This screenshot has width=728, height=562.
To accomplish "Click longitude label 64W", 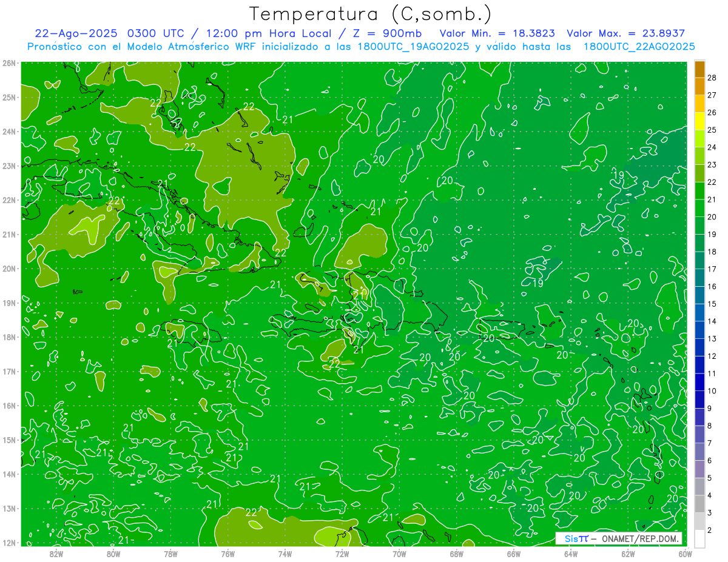I will point(571,554).
